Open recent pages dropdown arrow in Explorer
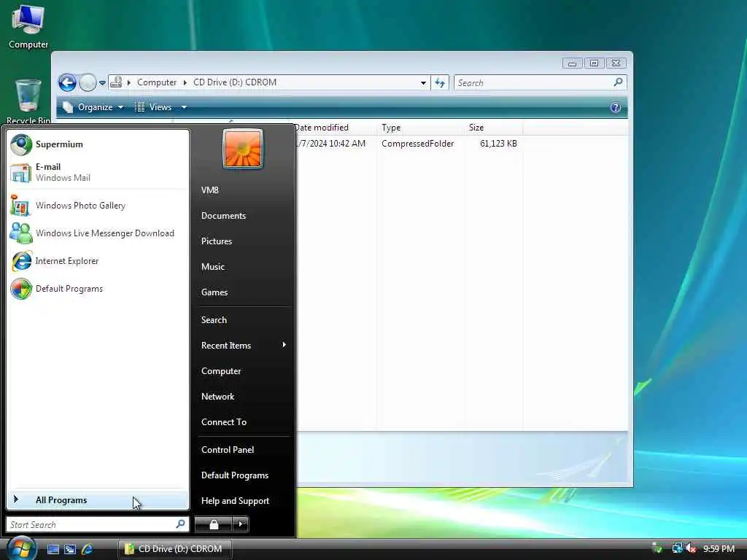The height and width of the screenshot is (560, 747). 102,83
